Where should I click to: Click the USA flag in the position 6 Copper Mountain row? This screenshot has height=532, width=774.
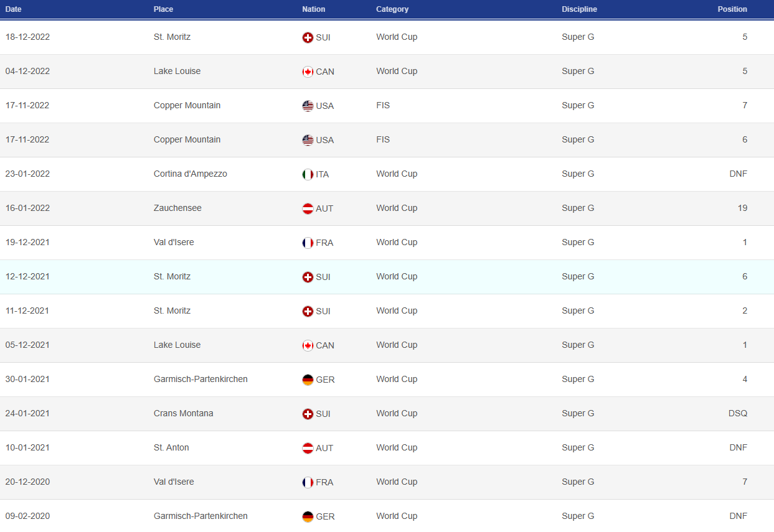click(308, 140)
